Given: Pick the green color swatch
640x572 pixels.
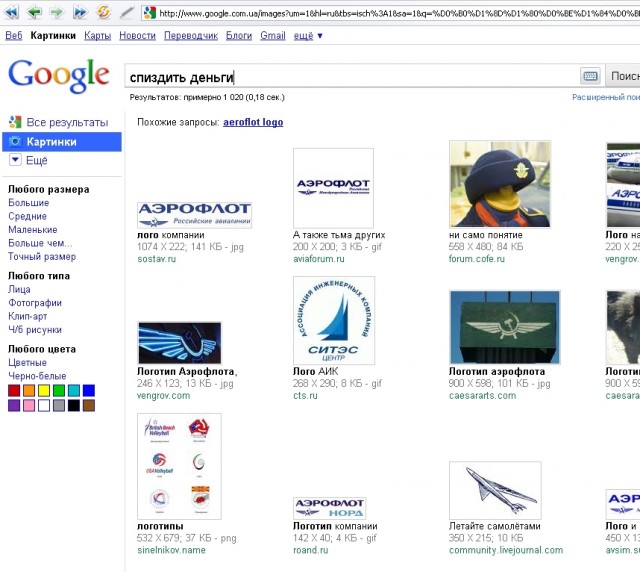Looking at the screenshot, I should 59,391.
